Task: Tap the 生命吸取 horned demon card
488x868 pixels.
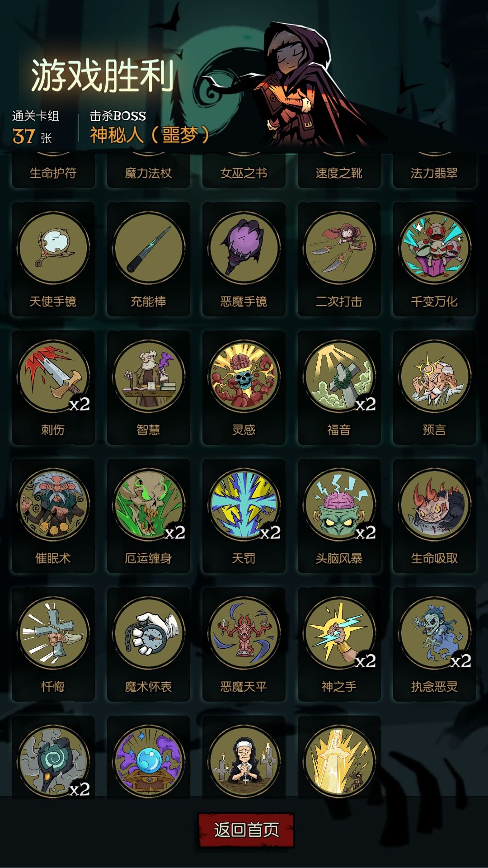Action: pos(435,516)
